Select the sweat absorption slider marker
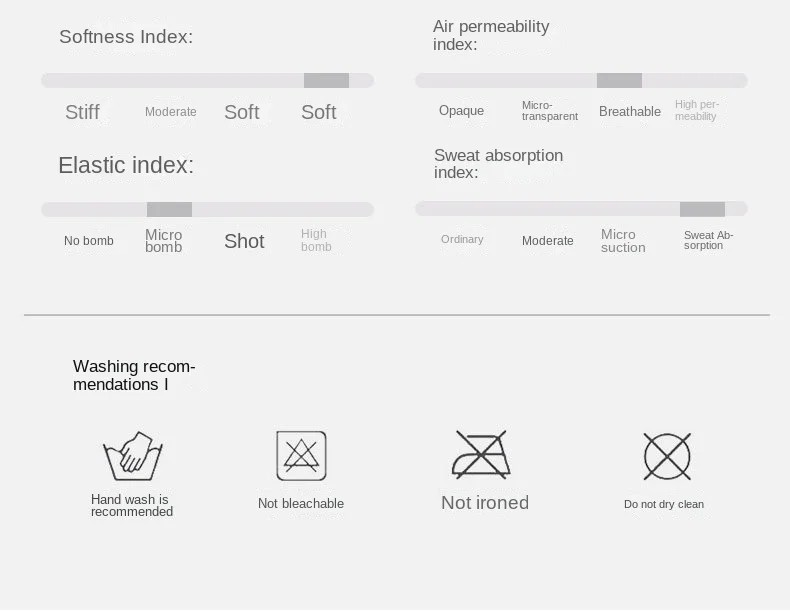The width and height of the screenshot is (790, 612). tap(702, 209)
